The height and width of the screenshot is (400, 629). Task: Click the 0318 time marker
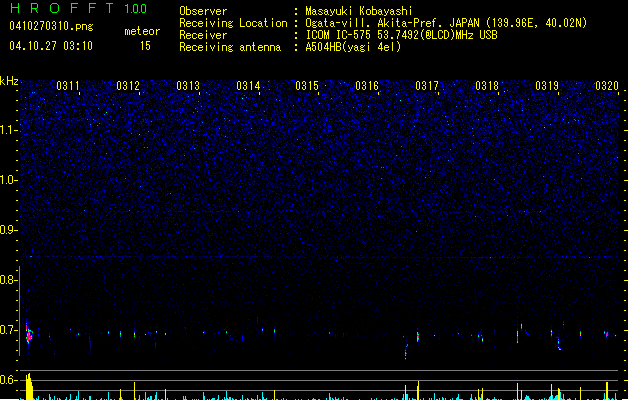pos(487,86)
